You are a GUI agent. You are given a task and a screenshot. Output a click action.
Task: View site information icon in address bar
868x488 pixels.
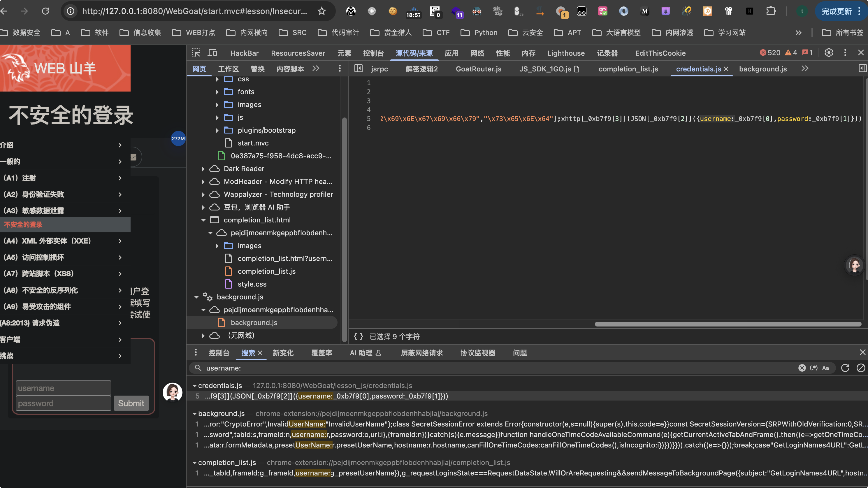click(x=71, y=11)
